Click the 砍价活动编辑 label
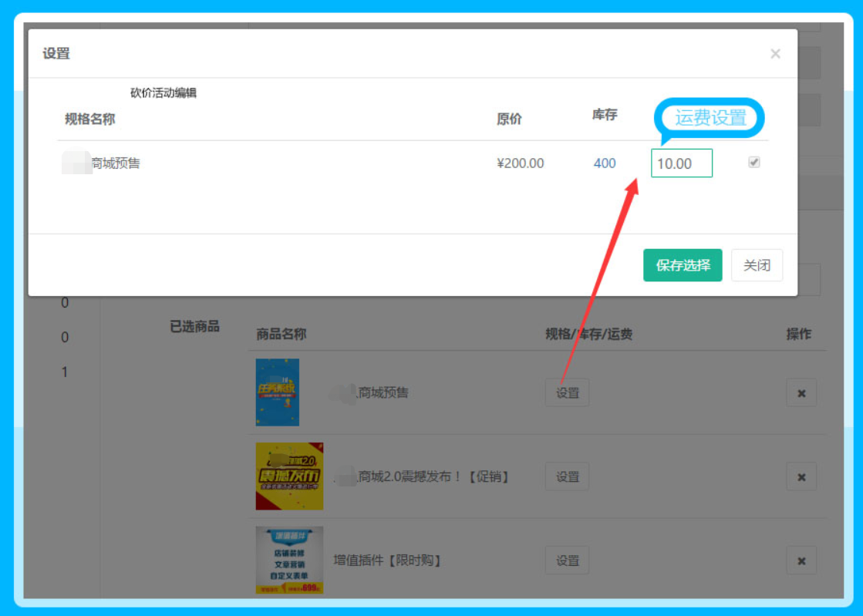The width and height of the screenshot is (863, 616). (163, 93)
